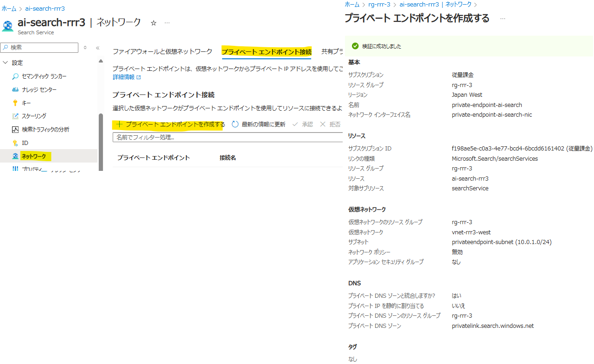Open the 詳細情報 learn more link
The width and height of the screenshot is (594, 364).
[122, 77]
